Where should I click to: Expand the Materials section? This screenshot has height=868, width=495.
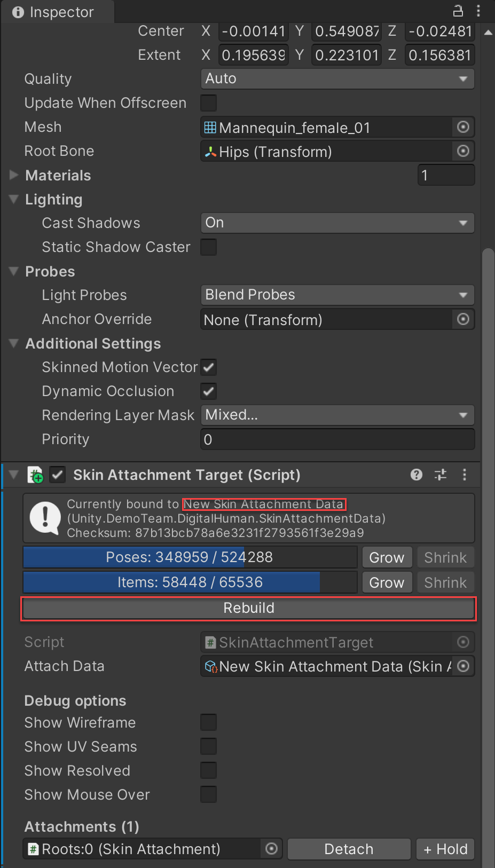point(14,175)
